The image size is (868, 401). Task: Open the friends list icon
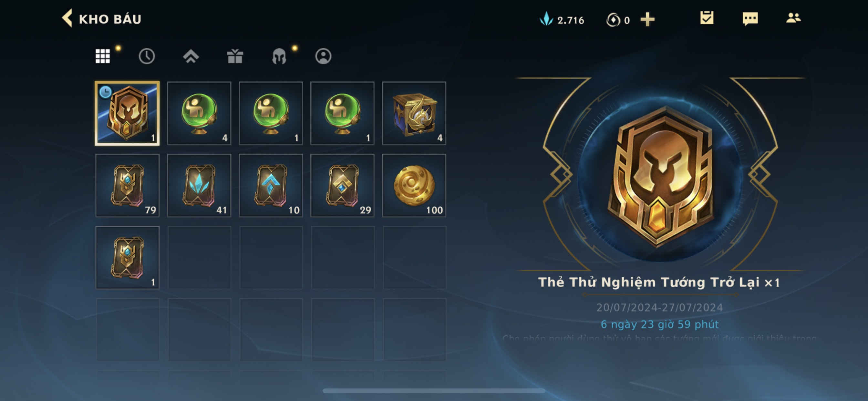tap(793, 18)
